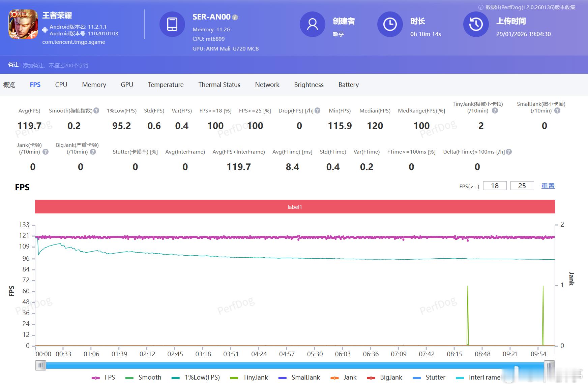Click the blue reset link for FPS thresholds
Image resolution: width=588 pixels, height=389 pixels.
[x=548, y=186]
